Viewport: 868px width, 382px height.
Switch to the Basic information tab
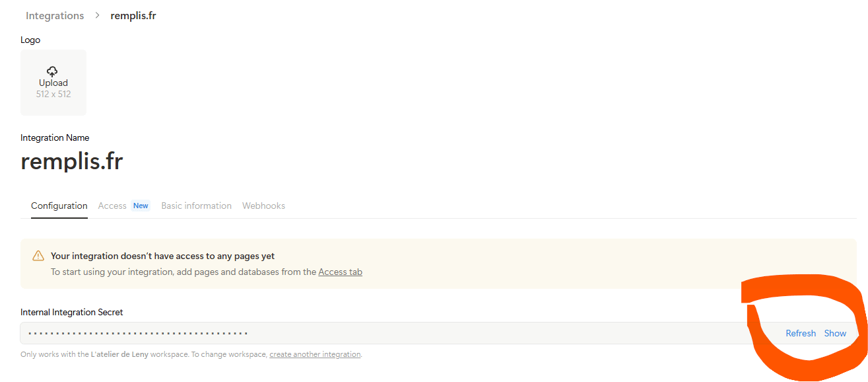tap(197, 206)
